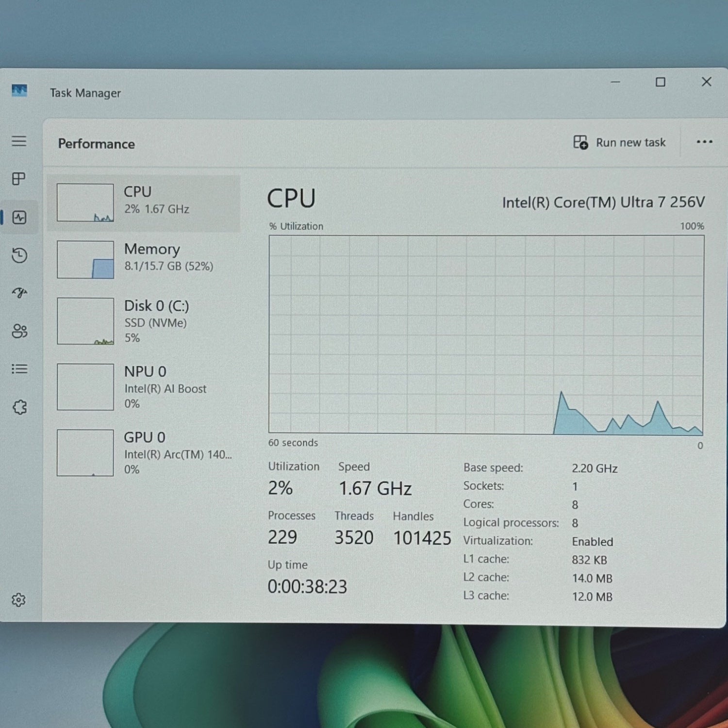Open the three-dot more options menu

click(704, 142)
